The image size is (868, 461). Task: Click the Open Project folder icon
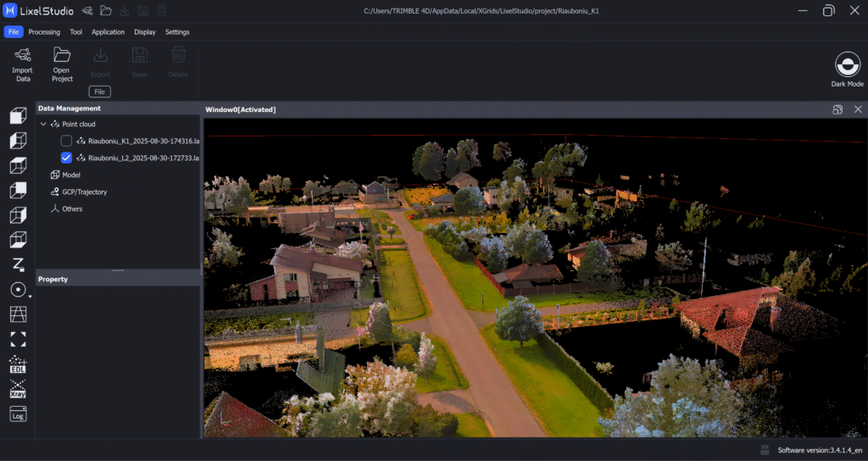(62, 56)
